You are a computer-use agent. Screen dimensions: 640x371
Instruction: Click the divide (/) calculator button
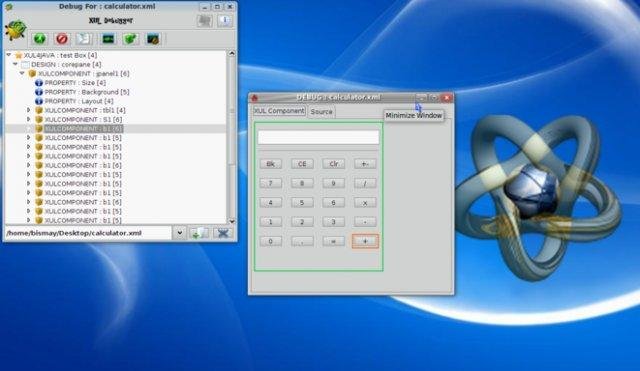365,183
